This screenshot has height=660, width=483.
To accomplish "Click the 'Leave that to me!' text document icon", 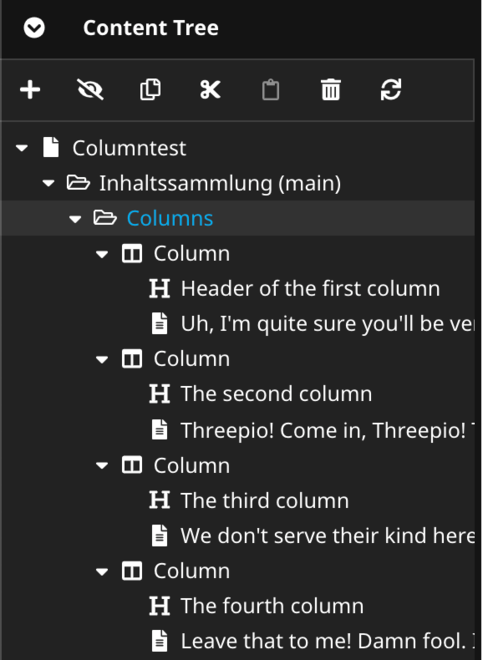I will (x=160, y=641).
